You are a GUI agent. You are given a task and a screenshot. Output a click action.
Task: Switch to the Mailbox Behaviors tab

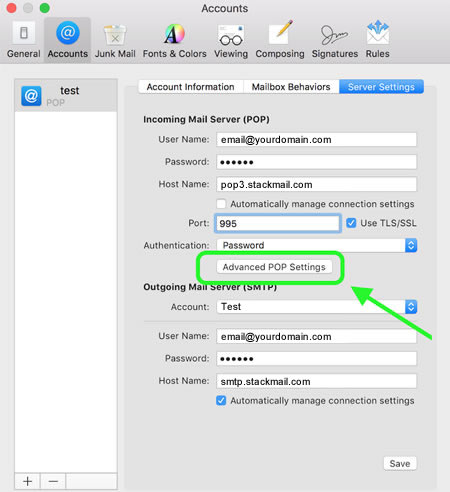click(291, 87)
